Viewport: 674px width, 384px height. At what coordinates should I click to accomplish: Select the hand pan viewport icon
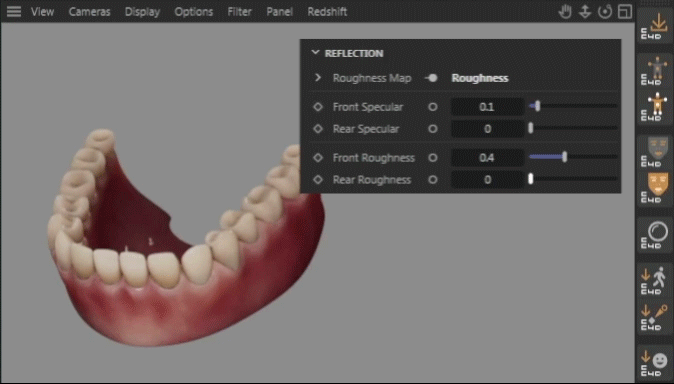tap(565, 12)
